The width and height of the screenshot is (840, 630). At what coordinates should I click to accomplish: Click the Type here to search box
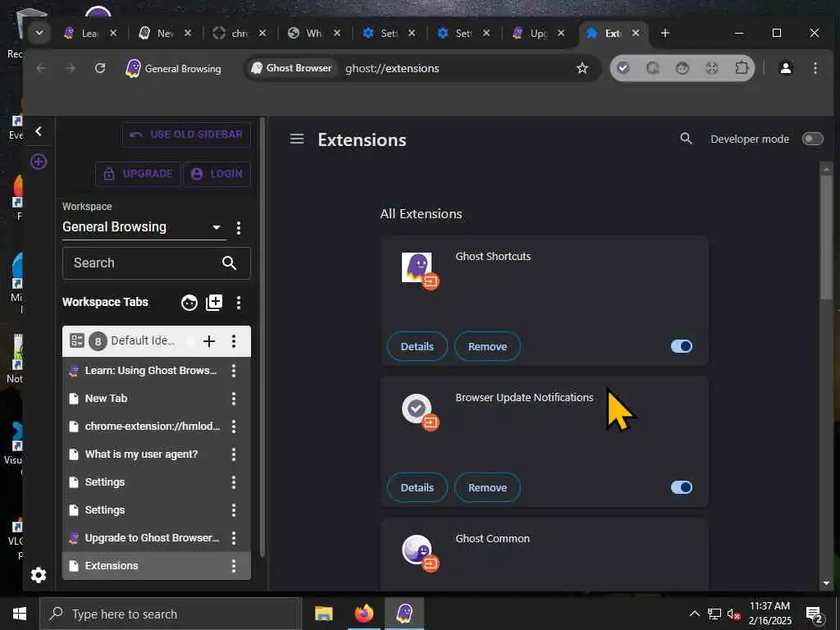pyautogui.click(x=171, y=614)
